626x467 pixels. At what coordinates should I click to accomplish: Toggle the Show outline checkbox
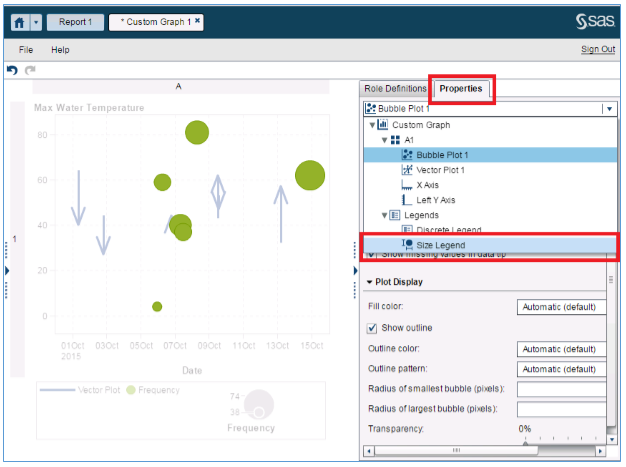[x=372, y=328]
